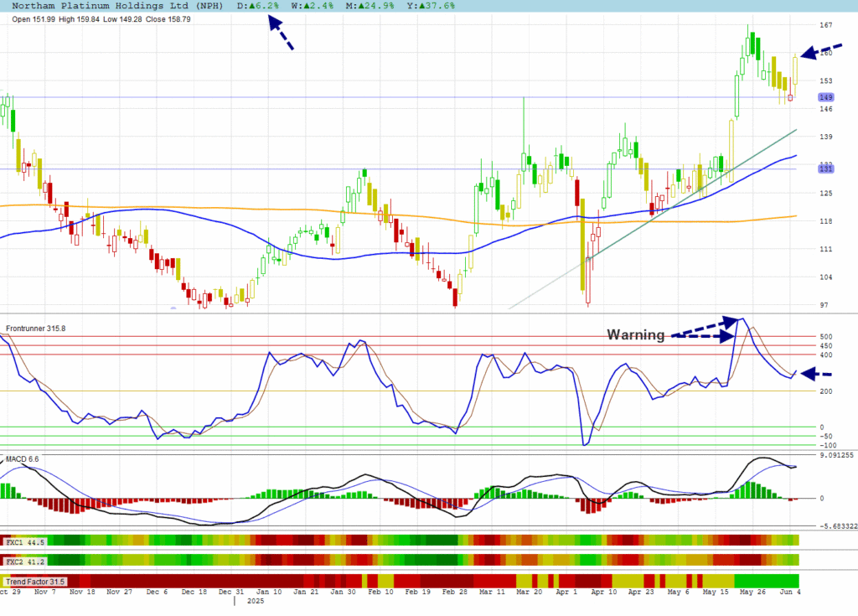Click the 139 price axis label
This screenshot has width=858, height=616.
tap(825, 137)
